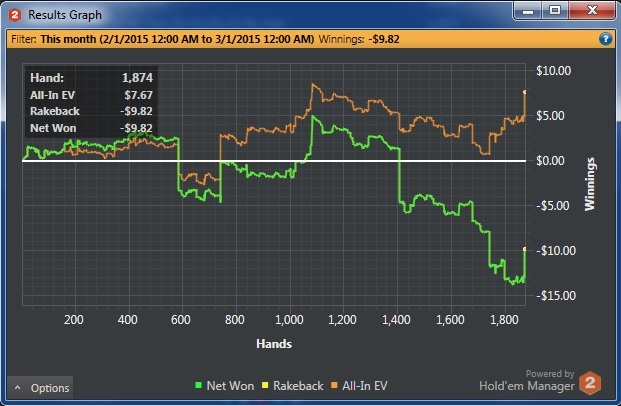Click the Hand 1,874 tooltip row

tap(91, 78)
